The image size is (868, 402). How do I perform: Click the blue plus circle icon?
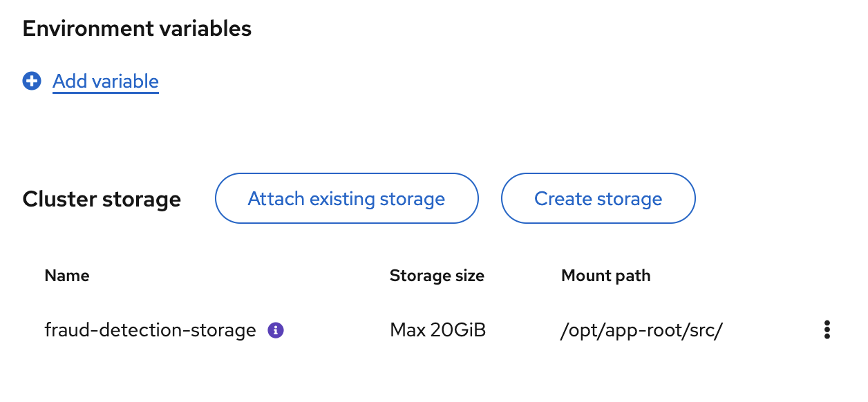point(32,82)
